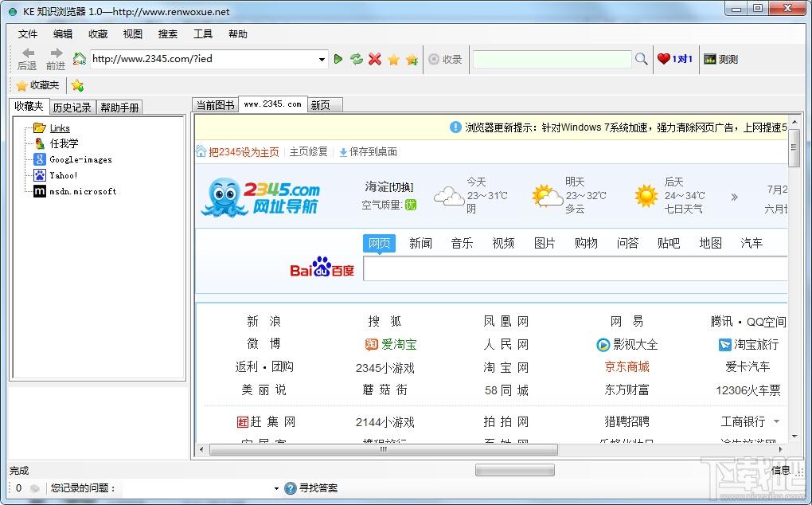Switch to the 当前图书 tab
812x505 pixels.
(x=216, y=105)
